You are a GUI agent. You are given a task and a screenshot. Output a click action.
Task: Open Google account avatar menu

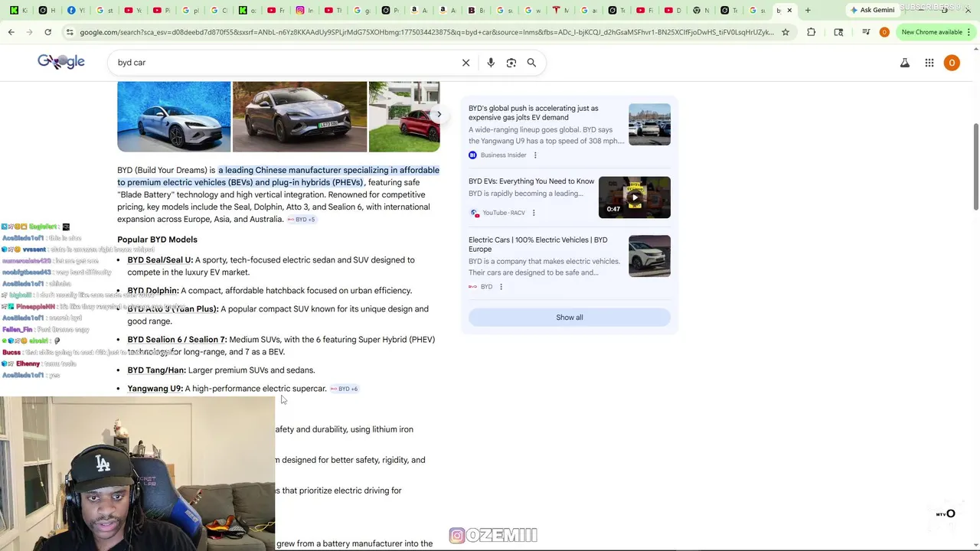click(x=952, y=63)
